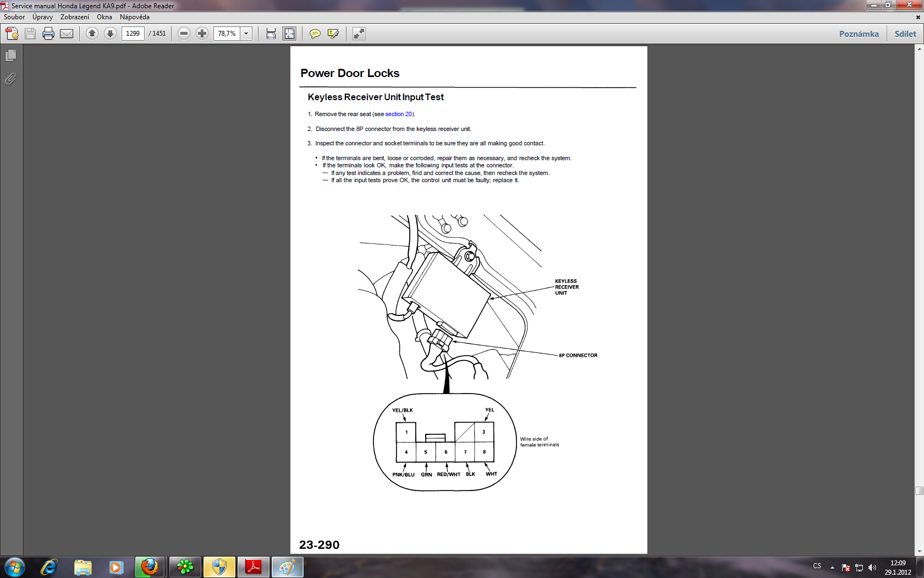Zoom in using the plus button
The image size is (924, 578).
[202, 34]
